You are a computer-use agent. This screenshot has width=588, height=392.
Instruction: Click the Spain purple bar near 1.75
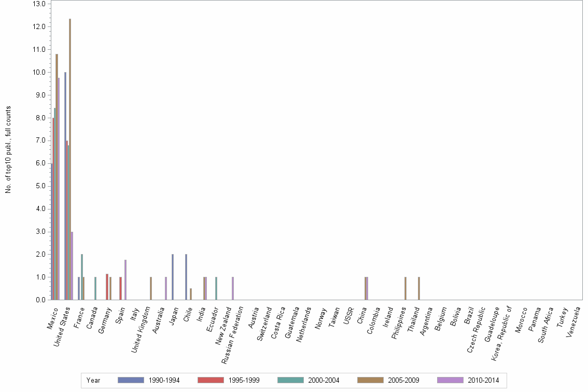pyautogui.click(x=124, y=280)
